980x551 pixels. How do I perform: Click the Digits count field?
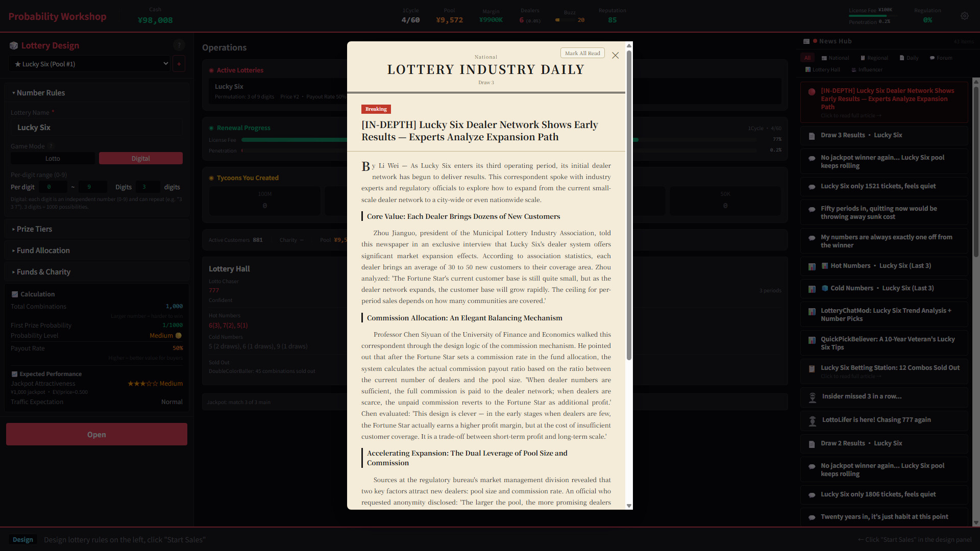pyautogui.click(x=148, y=187)
